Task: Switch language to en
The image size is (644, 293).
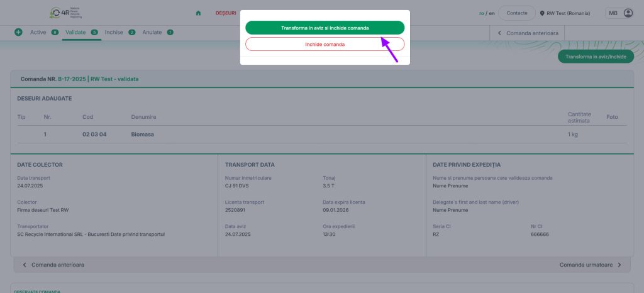Action: 493,13
